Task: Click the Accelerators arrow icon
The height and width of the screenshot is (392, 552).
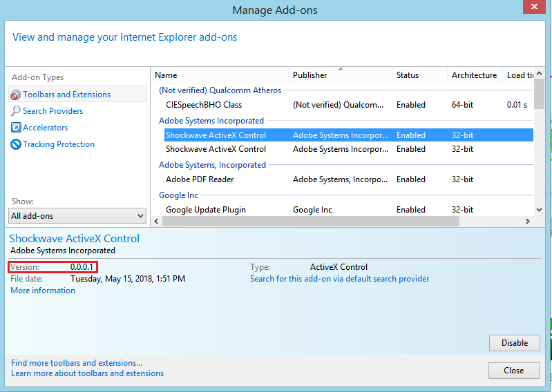Action: point(16,128)
